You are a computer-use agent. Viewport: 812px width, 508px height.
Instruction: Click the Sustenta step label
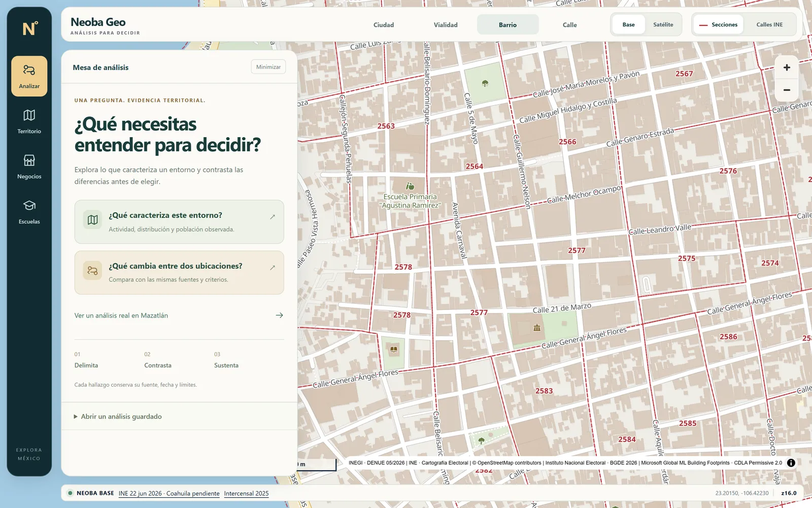click(x=226, y=365)
